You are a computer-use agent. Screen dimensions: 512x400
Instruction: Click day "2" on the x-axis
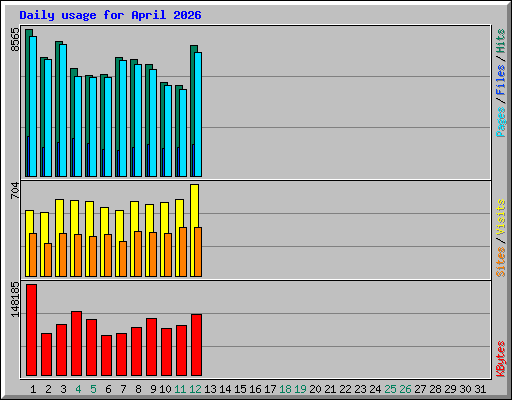[x=48, y=389]
